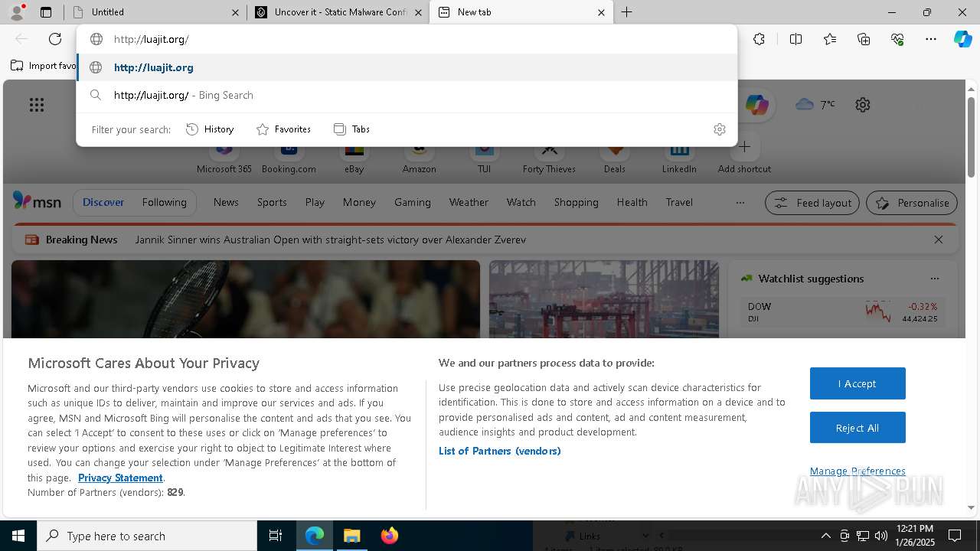980x551 pixels.
Task: Add a shortcut tile with plus
Action: tap(744, 147)
